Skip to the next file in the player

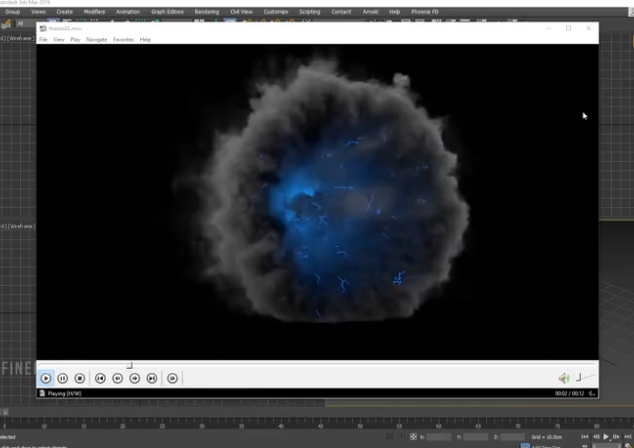152,378
